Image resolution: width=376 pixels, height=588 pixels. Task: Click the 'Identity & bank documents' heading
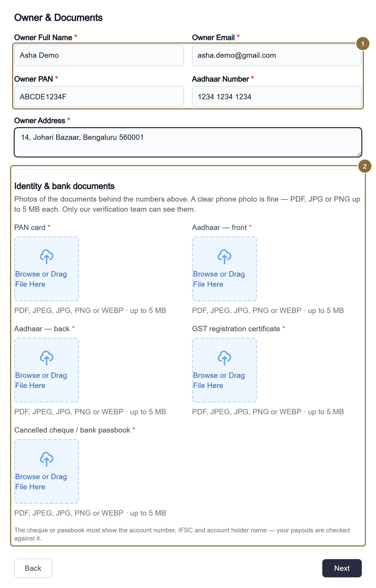(64, 186)
